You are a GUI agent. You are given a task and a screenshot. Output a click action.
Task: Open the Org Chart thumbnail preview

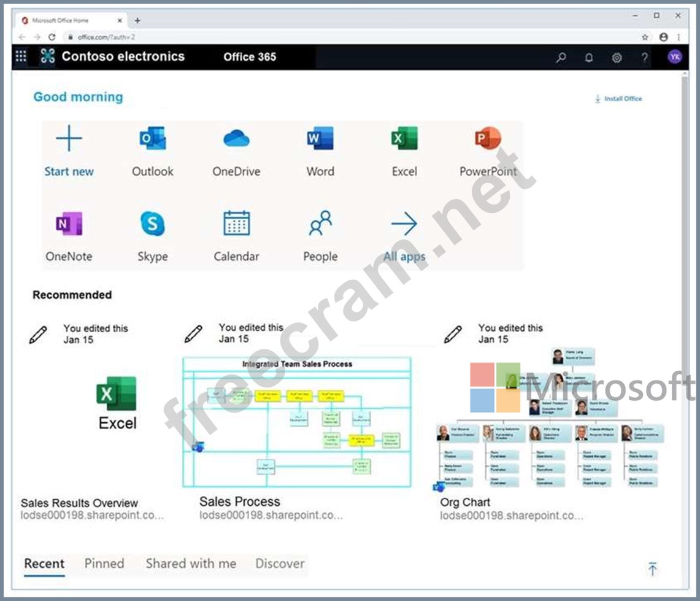tap(550, 418)
